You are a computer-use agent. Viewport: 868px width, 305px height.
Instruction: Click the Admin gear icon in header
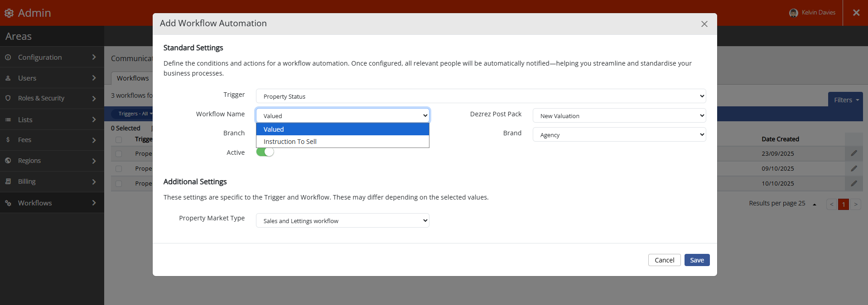(9, 13)
